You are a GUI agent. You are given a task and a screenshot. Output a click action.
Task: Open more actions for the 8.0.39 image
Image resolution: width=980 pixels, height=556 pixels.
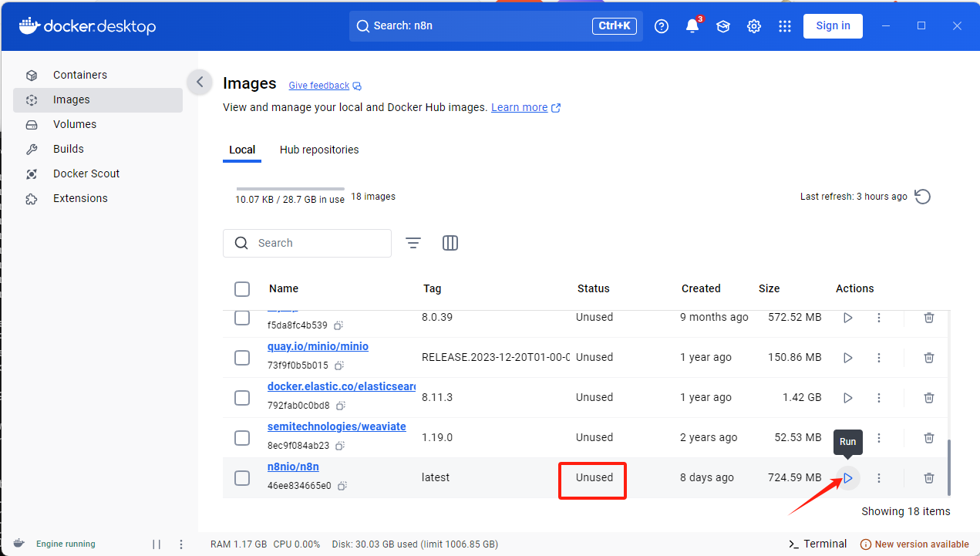tap(879, 318)
